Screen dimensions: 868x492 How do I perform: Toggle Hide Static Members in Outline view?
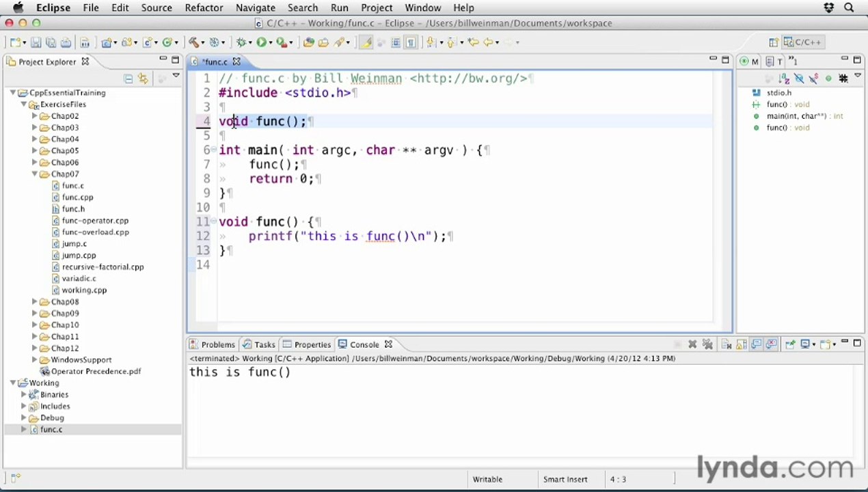click(813, 79)
